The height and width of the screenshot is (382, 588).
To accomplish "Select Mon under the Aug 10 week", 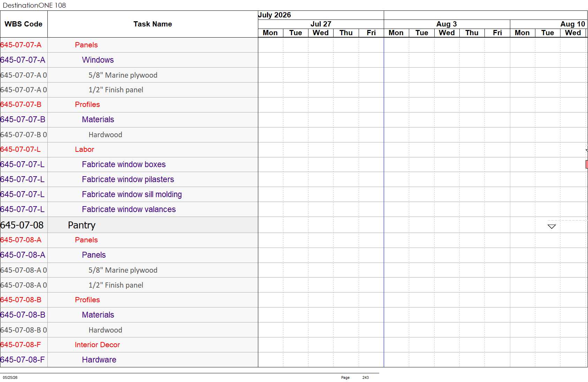I will coord(522,33).
